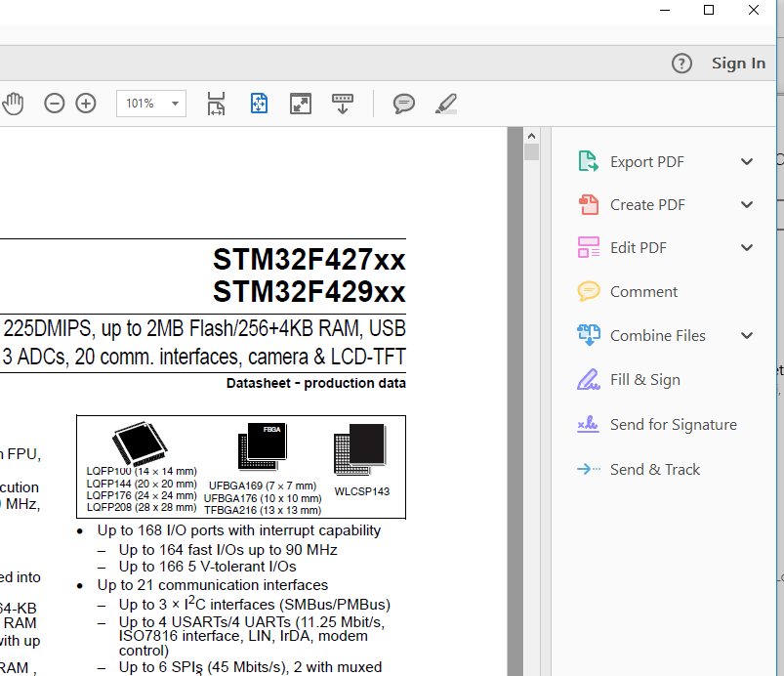This screenshot has height=676, width=784.
Task: Click the Send for Signature icon
Action: click(x=588, y=424)
